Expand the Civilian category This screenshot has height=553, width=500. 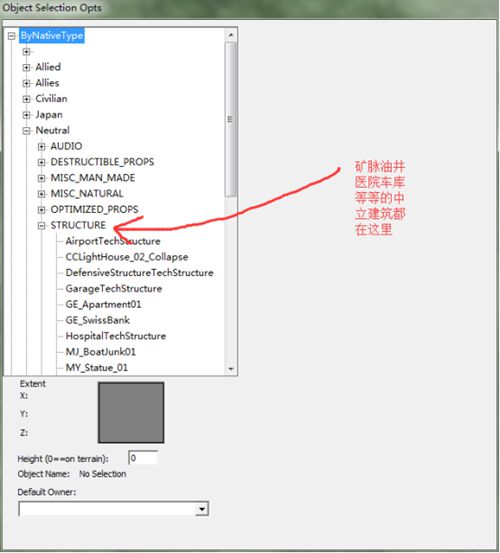(x=26, y=99)
